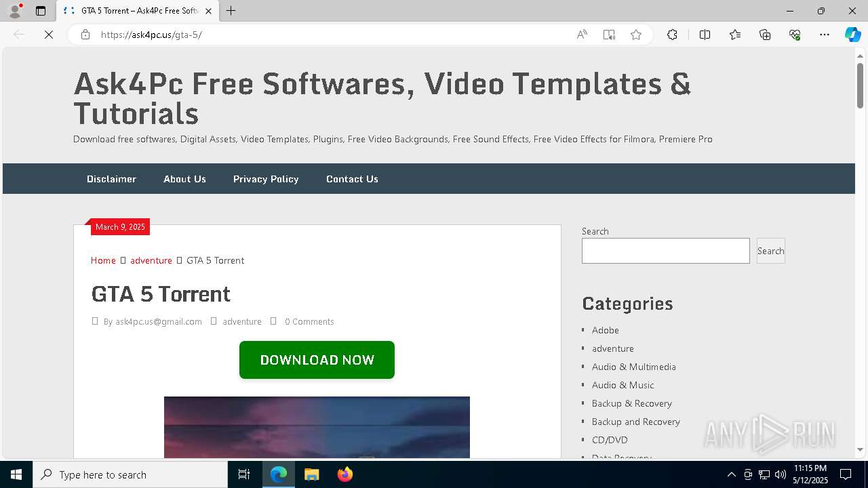Open adventure breadcrumb link
Image resolution: width=868 pixels, height=488 pixels.
(x=151, y=260)
